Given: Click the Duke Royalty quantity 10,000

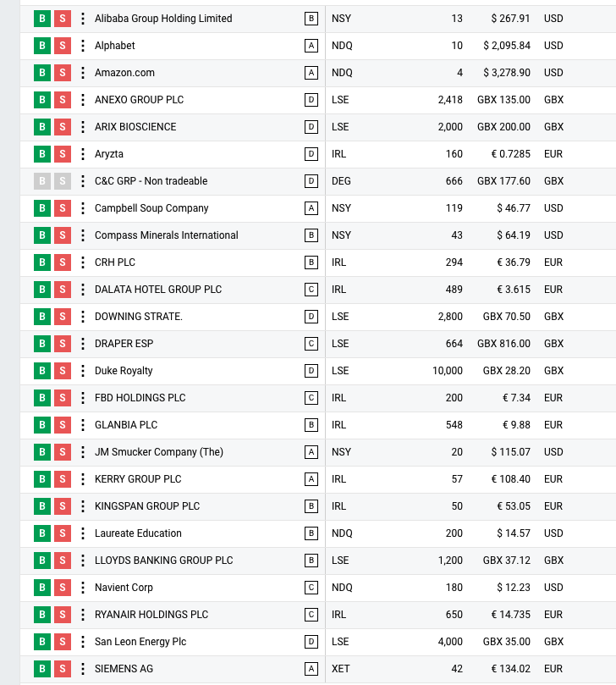Looking at the screenshot, I should coord(448,371).
